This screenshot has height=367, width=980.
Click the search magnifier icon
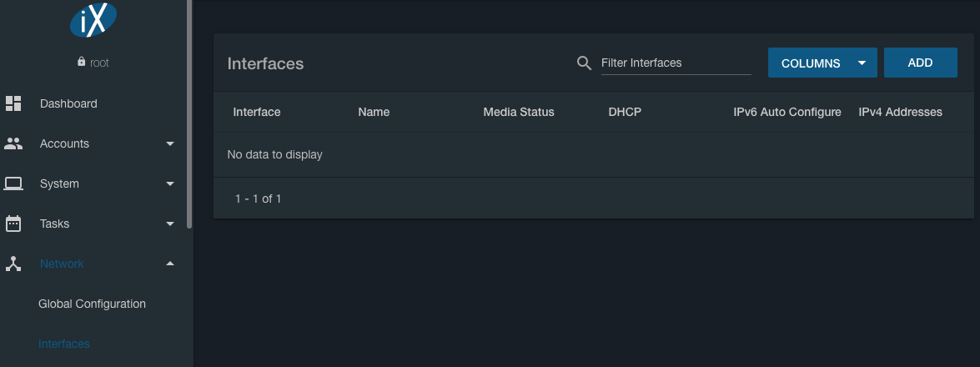[584, 63]
